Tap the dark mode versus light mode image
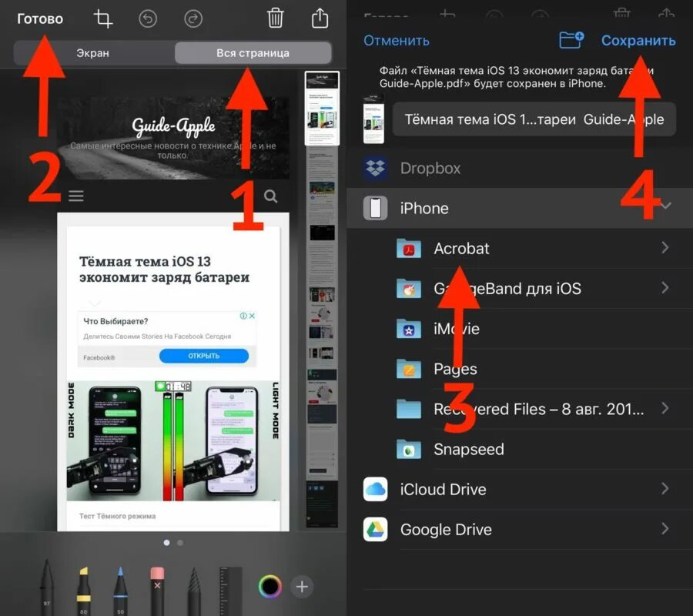 (x=173, y=441)
